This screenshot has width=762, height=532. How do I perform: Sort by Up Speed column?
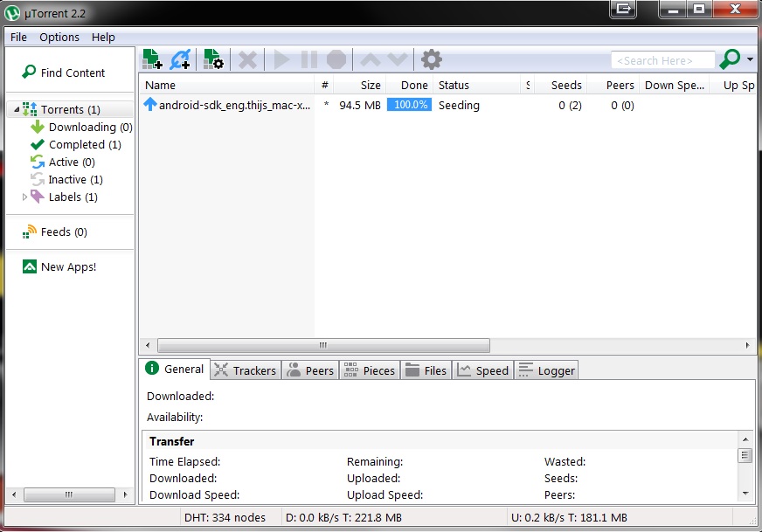734,85
